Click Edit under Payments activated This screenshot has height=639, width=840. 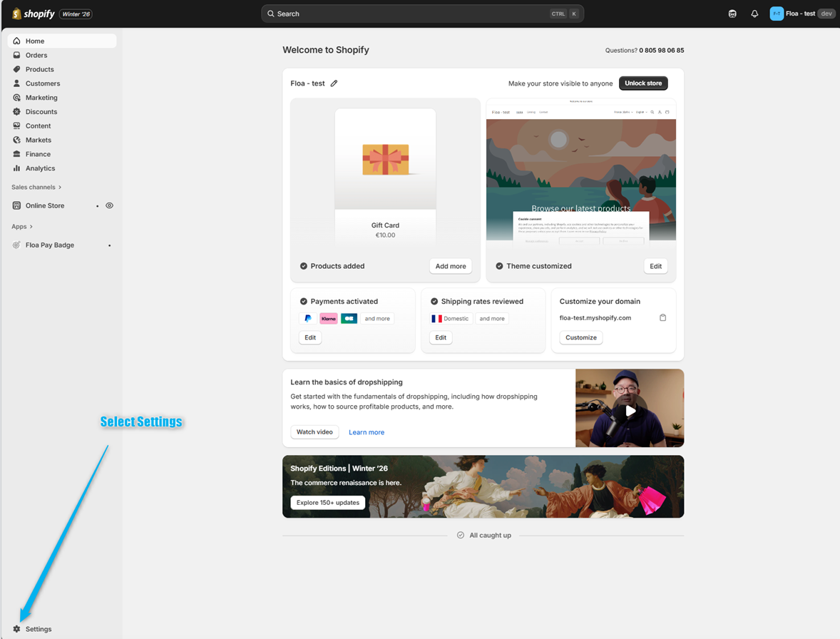310,337
